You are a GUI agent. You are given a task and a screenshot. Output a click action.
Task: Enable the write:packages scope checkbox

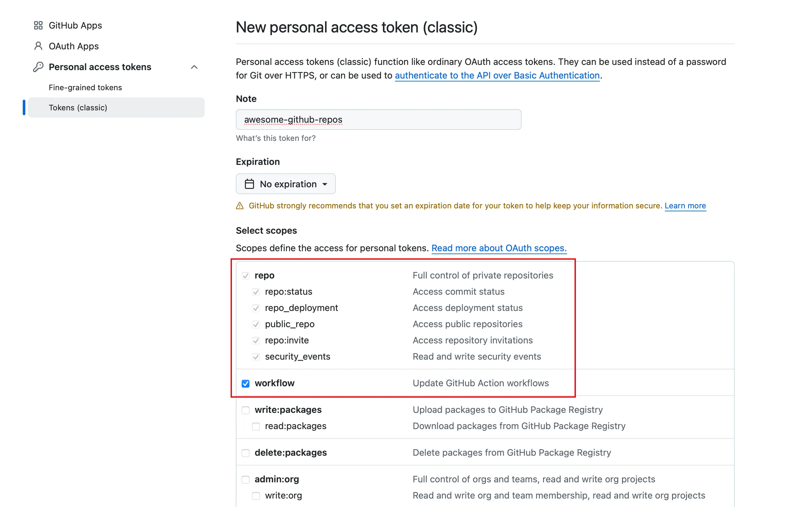246,410
